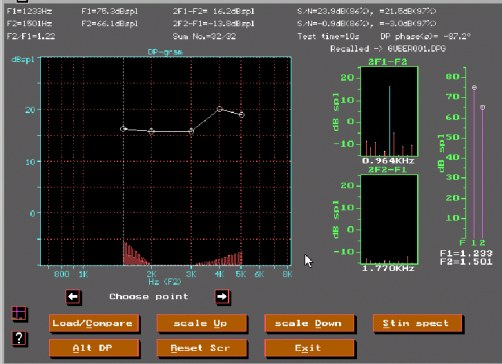Screen dimensions: 502x364
Task: Click Reset Scr button
Action: click(x=201, y=348)
